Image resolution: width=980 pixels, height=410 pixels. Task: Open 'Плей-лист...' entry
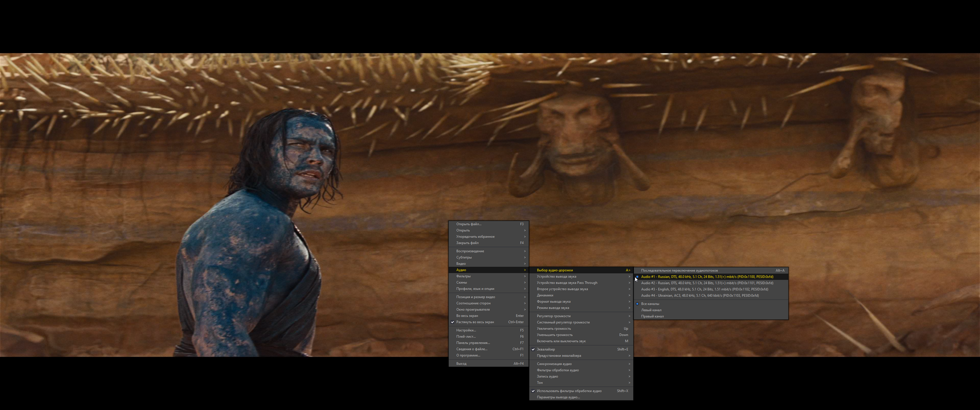click(x=489, y=336)
